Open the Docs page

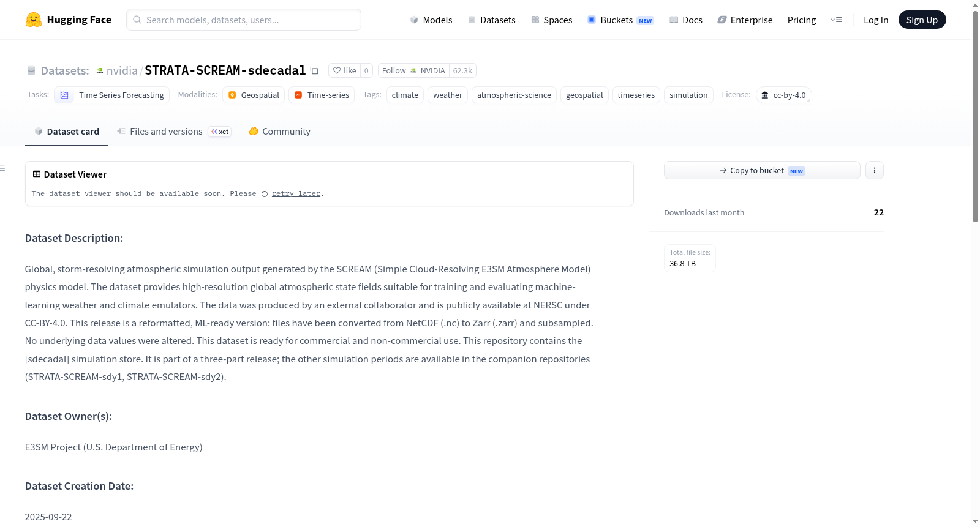tap(685, 20)
